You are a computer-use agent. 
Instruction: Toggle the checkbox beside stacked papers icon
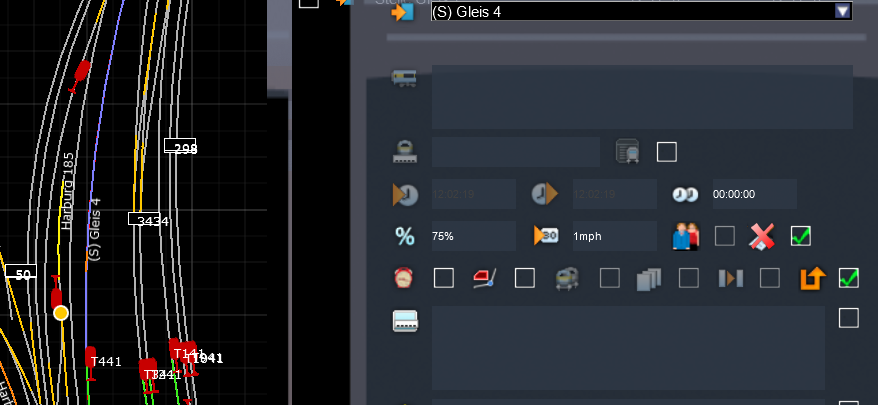coord(689,278)
